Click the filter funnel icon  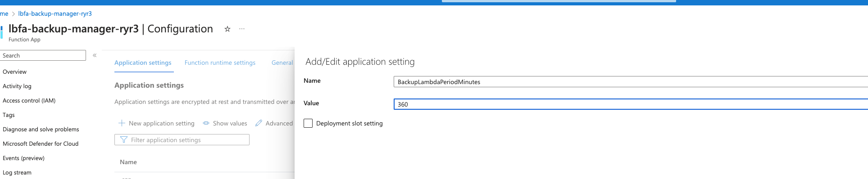click(124, 140)
